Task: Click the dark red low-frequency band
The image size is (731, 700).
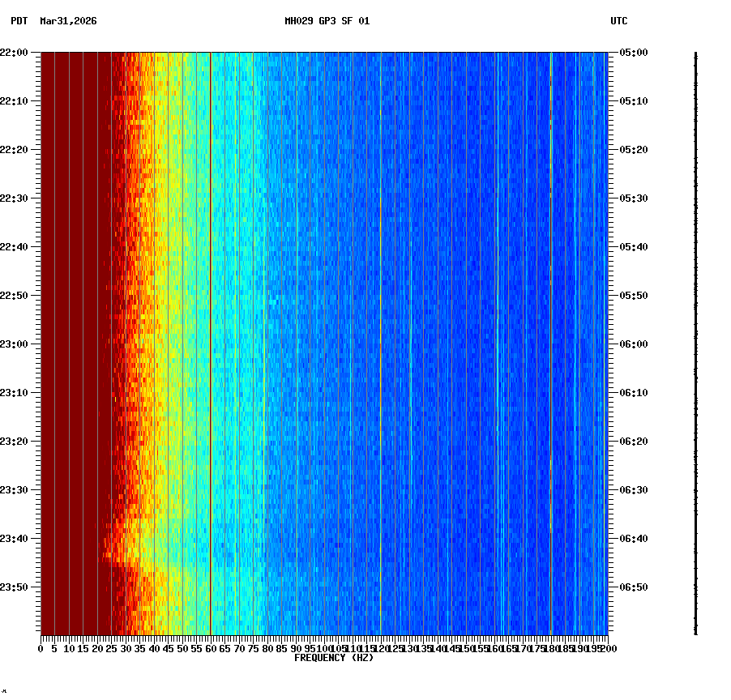Action: click(73, 324)
